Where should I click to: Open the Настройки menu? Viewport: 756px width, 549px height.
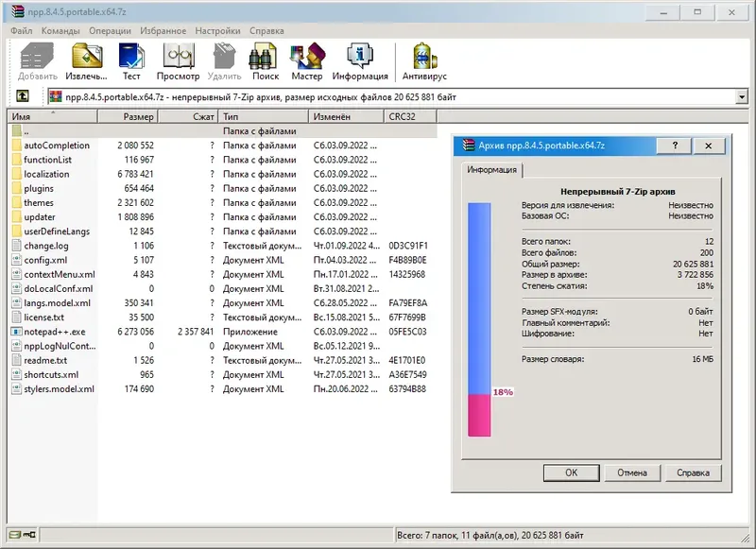tap(217, 31)
